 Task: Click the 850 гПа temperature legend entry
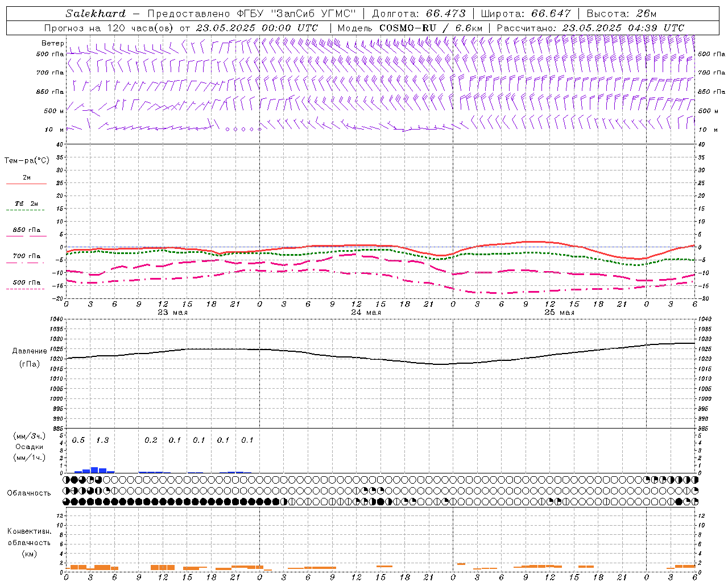(x=26, y=230)
